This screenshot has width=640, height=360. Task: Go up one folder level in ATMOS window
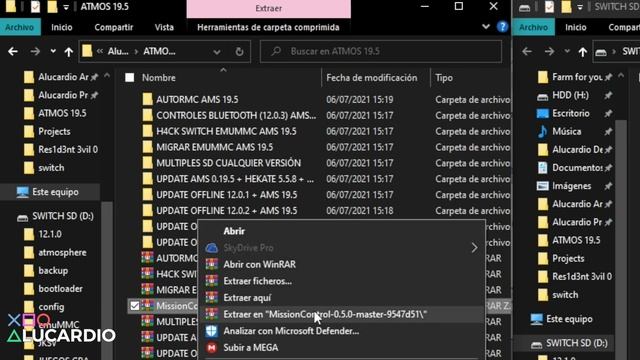(69, 52)
